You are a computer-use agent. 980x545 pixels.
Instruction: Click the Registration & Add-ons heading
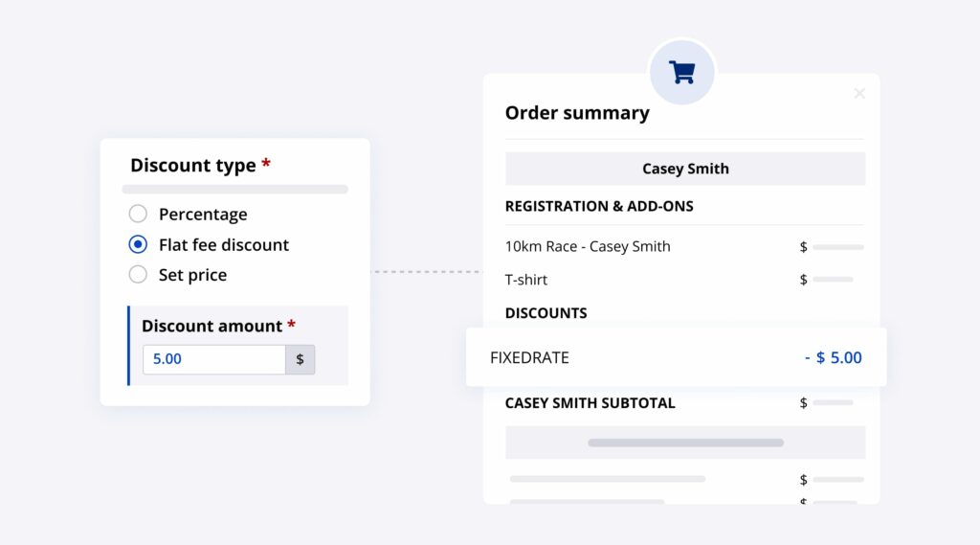[599, 206]
